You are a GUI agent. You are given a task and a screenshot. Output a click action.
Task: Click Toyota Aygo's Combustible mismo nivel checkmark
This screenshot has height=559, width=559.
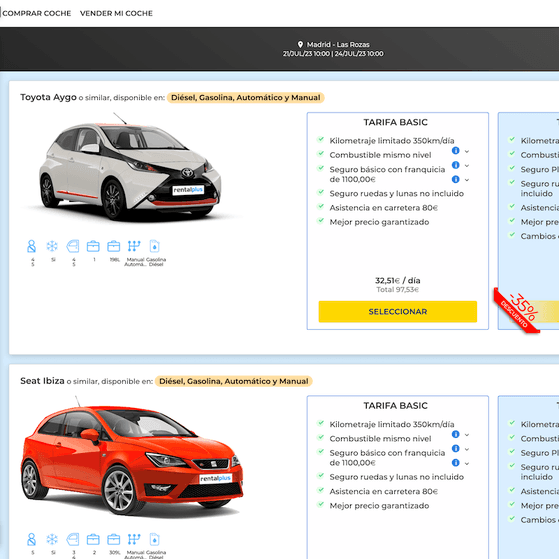(321, 154)
